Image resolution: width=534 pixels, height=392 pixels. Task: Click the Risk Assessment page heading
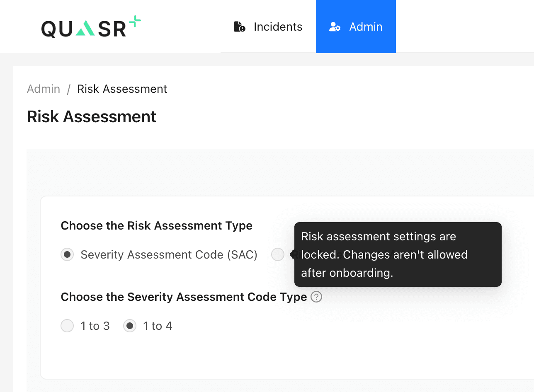(91, 116)
